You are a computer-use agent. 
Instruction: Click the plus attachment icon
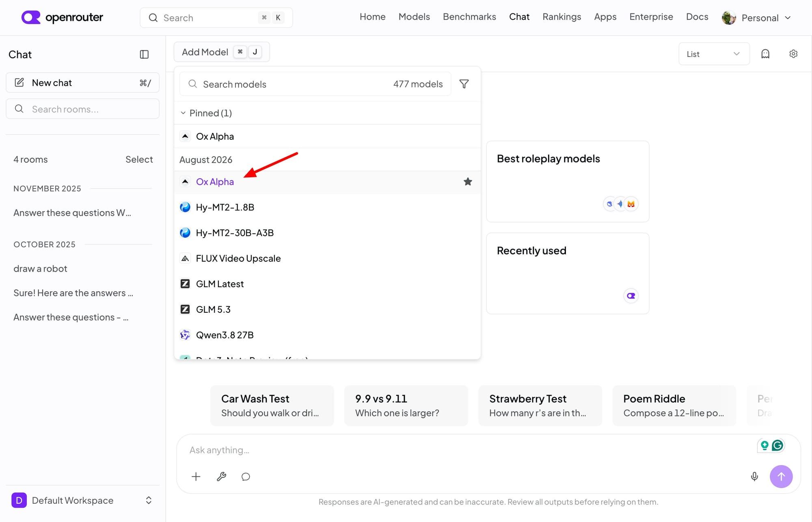coord(196,477)
